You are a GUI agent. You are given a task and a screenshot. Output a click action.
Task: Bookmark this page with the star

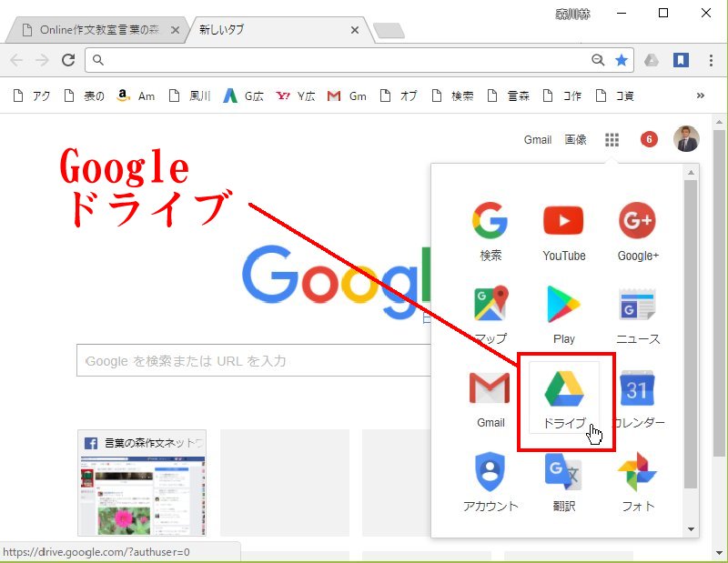(622, 60)
